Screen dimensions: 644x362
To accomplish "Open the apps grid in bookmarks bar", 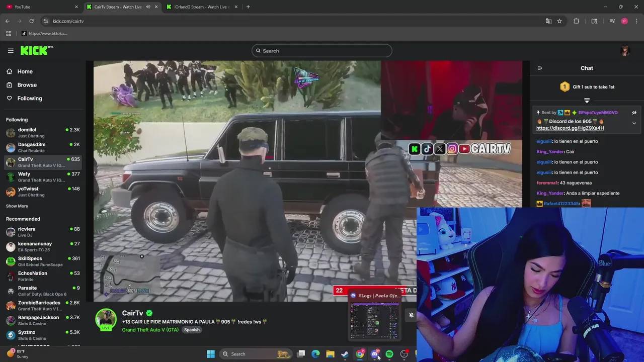I will click(x=9, y=34).
